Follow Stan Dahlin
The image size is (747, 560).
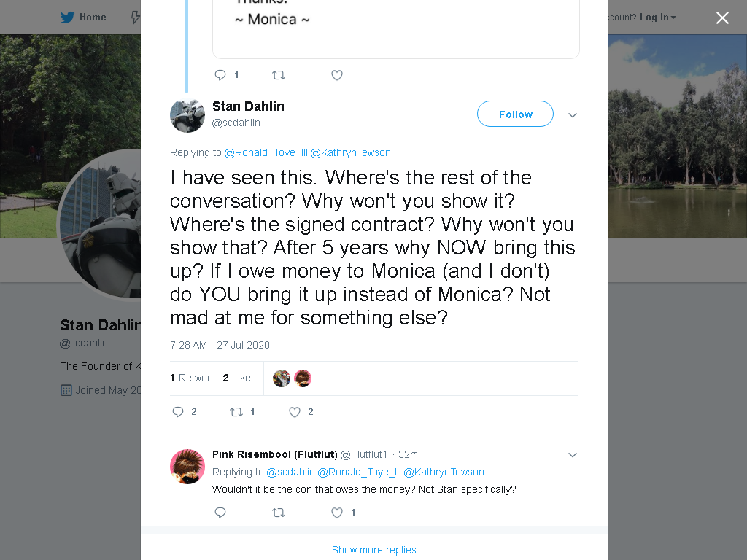tap(515, 114)
